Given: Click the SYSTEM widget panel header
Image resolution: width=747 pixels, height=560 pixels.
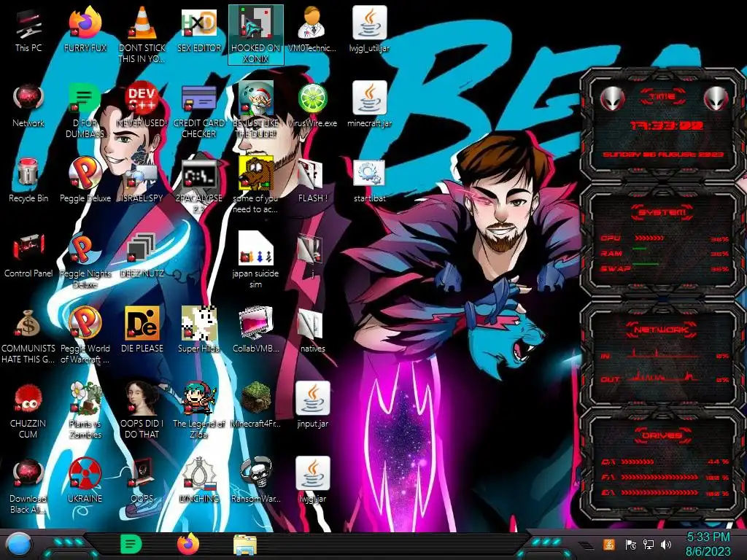Looking at the screenshot, I should coord(662,212).
